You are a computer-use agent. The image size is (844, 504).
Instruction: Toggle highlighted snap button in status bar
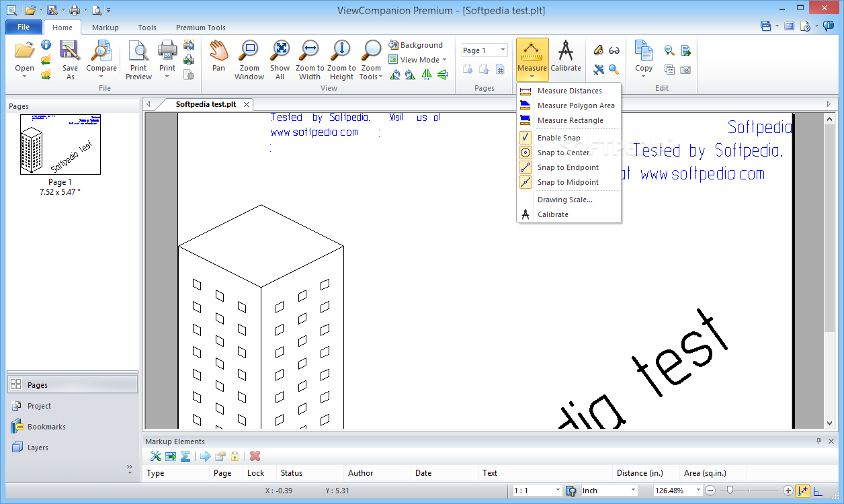(802, 491)
